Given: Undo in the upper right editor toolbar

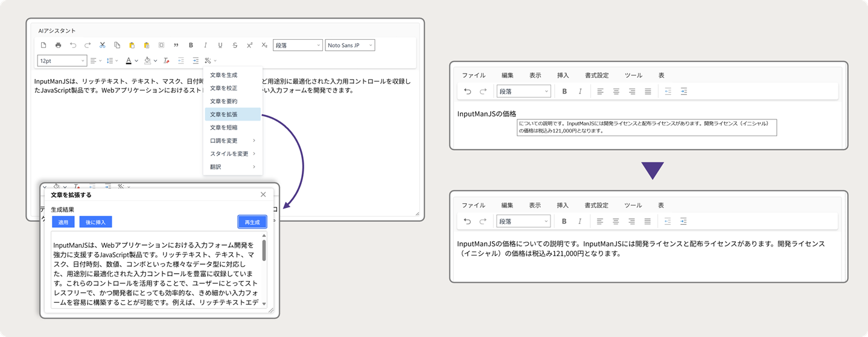Looking at the screenshot, I should 467,92.
